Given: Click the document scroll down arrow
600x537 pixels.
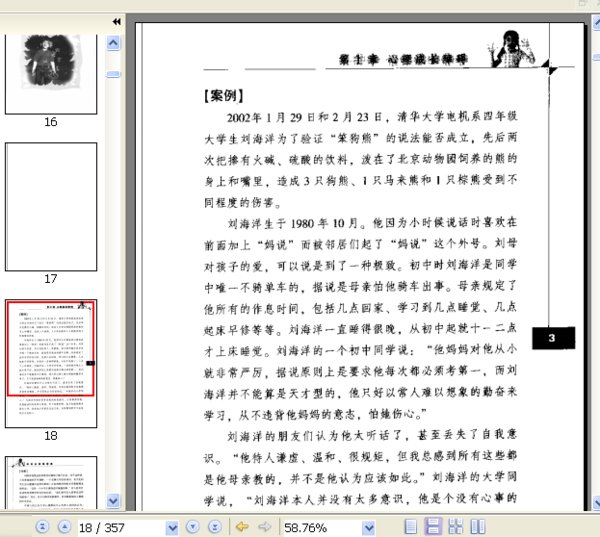Looking at the screenshot, I should coord(596,503).
